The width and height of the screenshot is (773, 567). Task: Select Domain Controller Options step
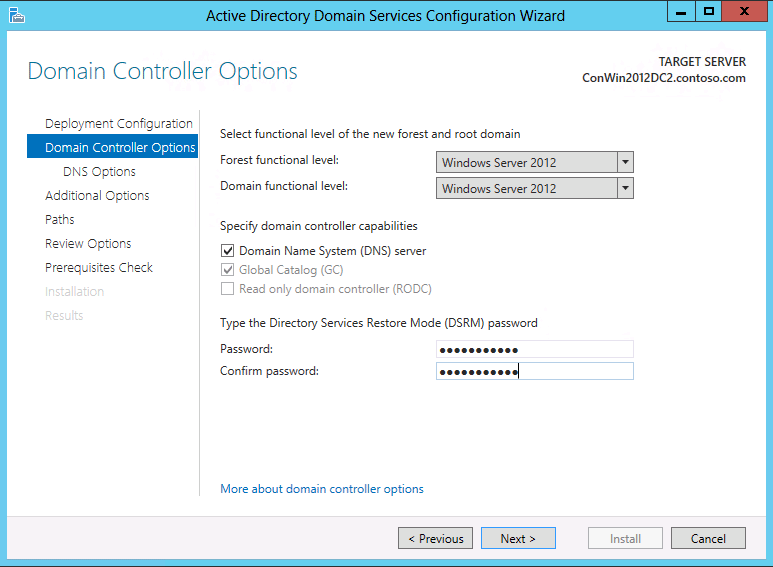(112, 147)
